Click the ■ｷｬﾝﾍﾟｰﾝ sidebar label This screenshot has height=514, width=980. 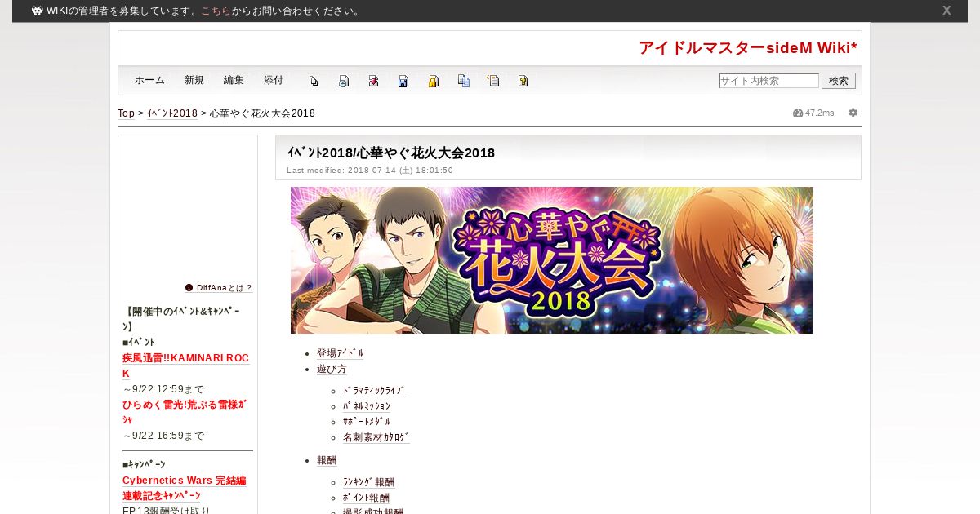[x=144, y=465]
